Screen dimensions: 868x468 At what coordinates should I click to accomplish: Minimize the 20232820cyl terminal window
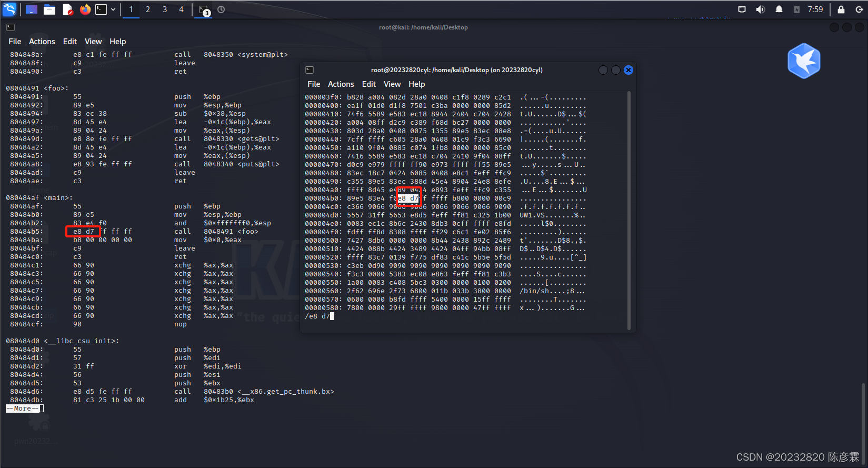point(603,70)
